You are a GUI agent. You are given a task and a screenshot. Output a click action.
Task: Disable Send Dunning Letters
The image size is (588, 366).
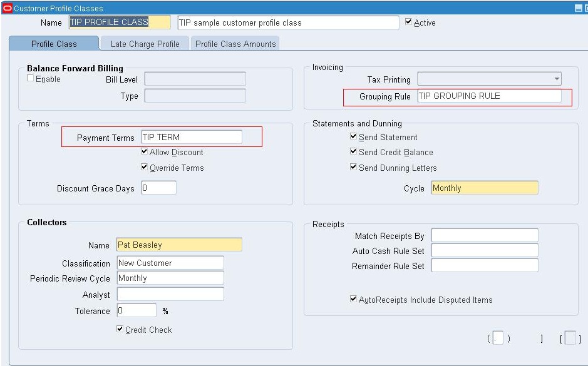point(353,167)
